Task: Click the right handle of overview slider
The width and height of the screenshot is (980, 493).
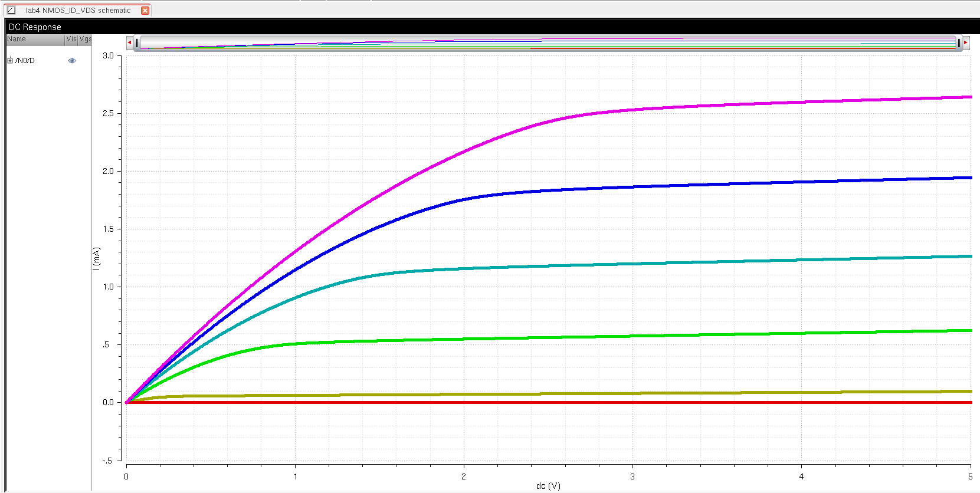Action: coord(958,43)
